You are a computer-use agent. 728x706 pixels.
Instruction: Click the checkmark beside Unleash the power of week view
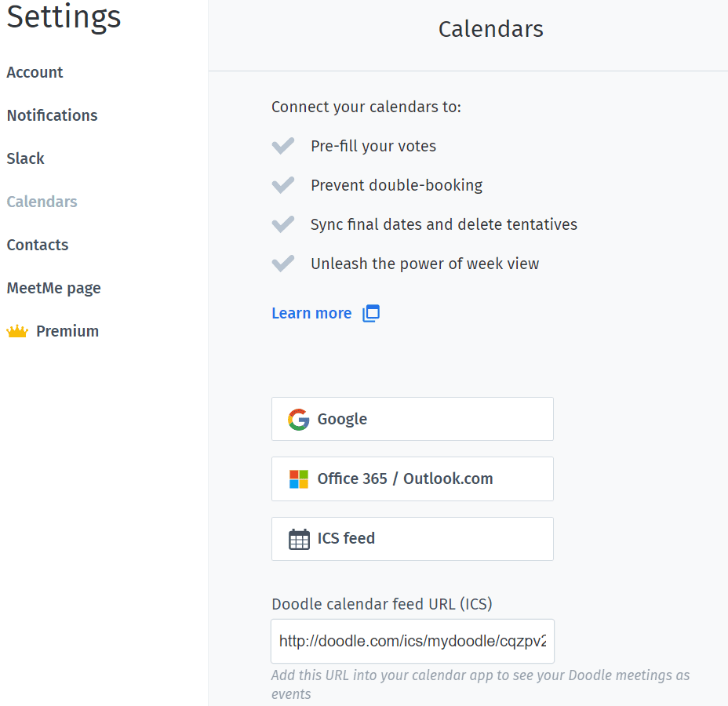coord(282,264)
